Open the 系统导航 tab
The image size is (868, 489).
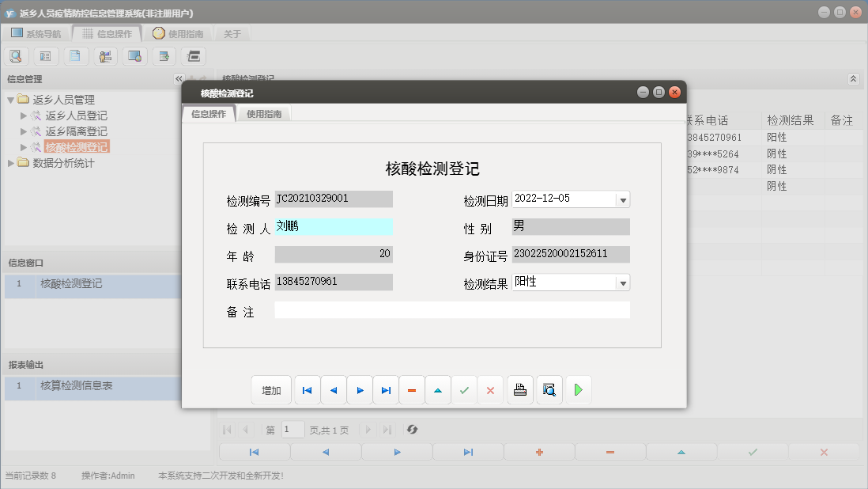click(x=37, y=33)
